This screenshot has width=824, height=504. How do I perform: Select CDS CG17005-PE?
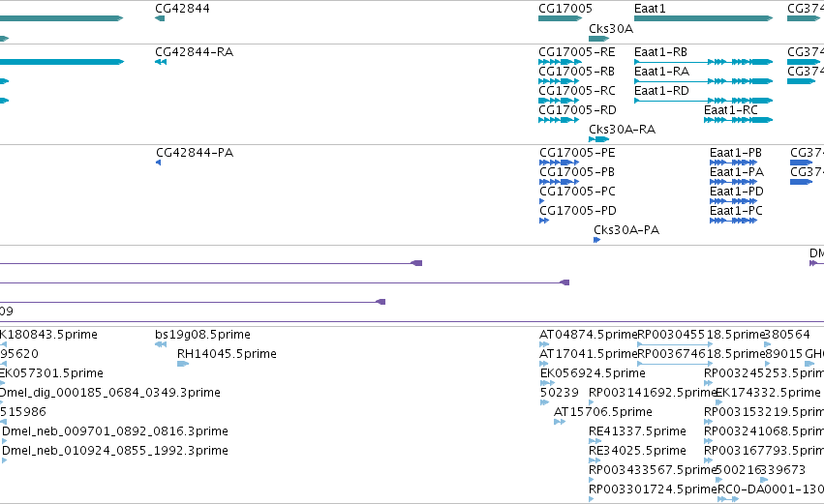[577, 153]
